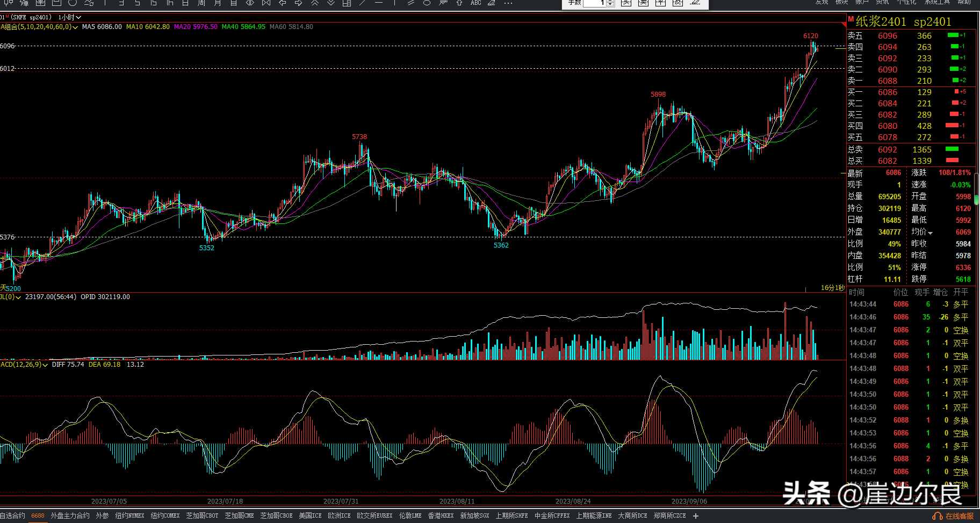Switch to daily (日) K-line icon
Viewport: 980px width, 523px height.
click(x=185, y=3)
